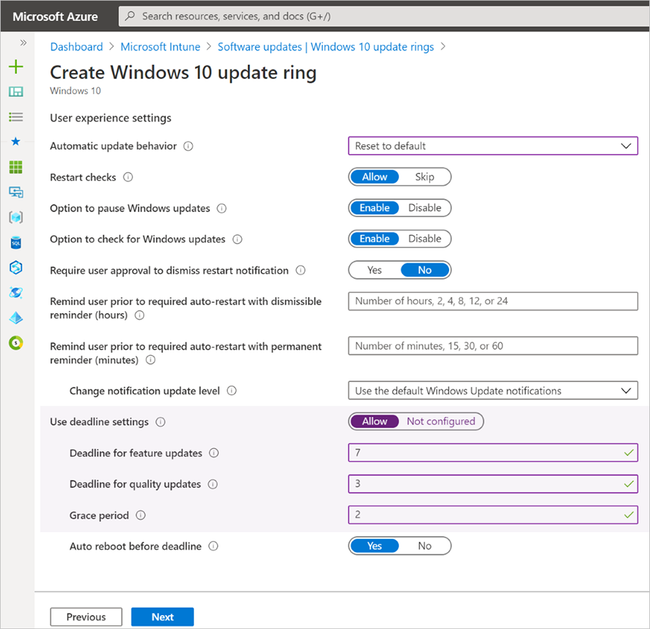Show info for Option to pause Windows updates
Viewport: 650px width, 629px height.
[x=222, y=208]
